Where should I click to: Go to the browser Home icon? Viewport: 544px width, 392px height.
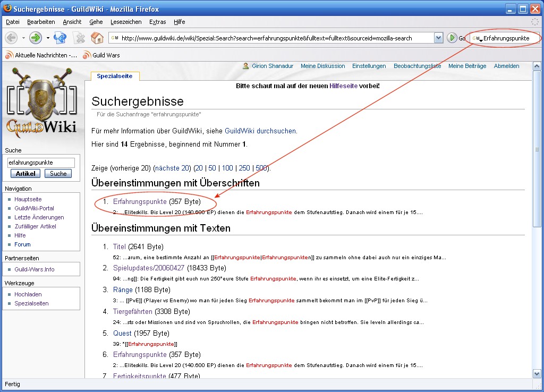(97, 38)
